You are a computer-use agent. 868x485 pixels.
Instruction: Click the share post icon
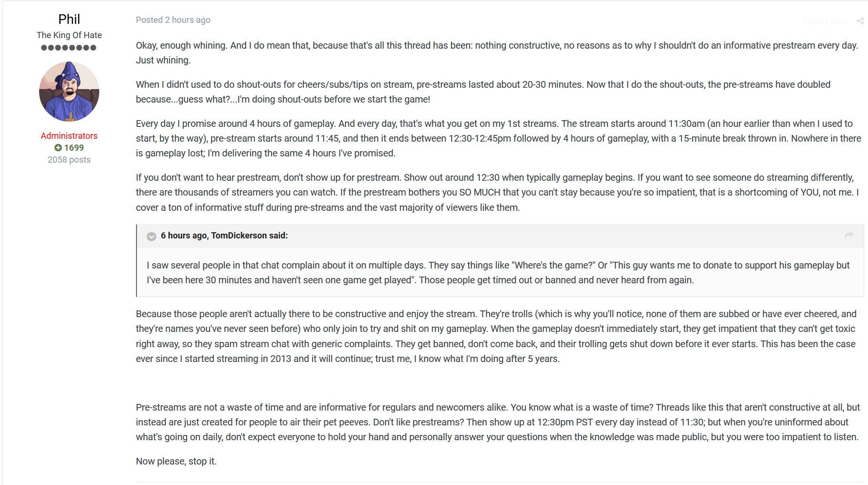pyautogui.click(x=860, y=21)
